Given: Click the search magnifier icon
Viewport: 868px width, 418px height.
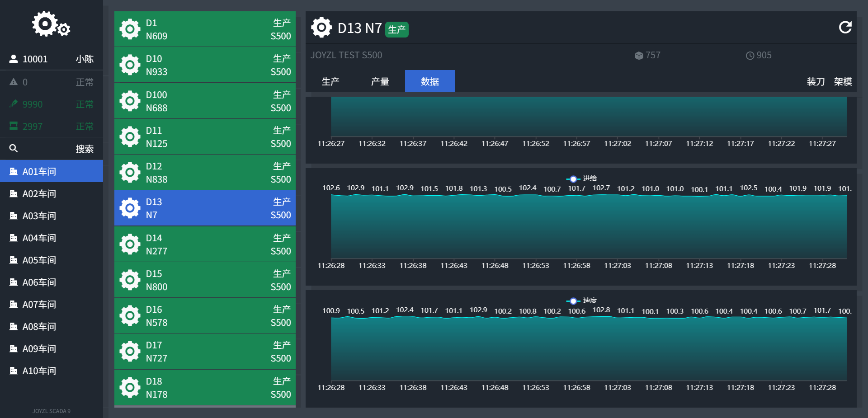Looking at the screenshot, I should click(14, 148).
